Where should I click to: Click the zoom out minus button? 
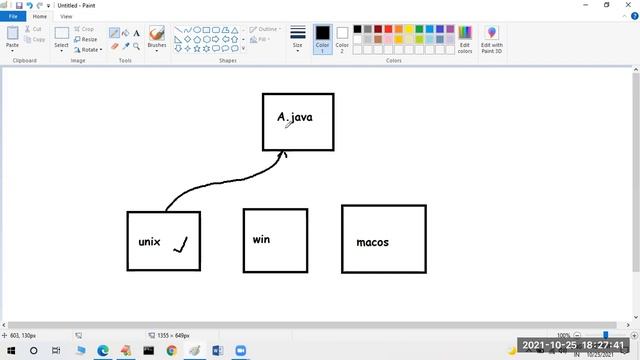(577, 335)
